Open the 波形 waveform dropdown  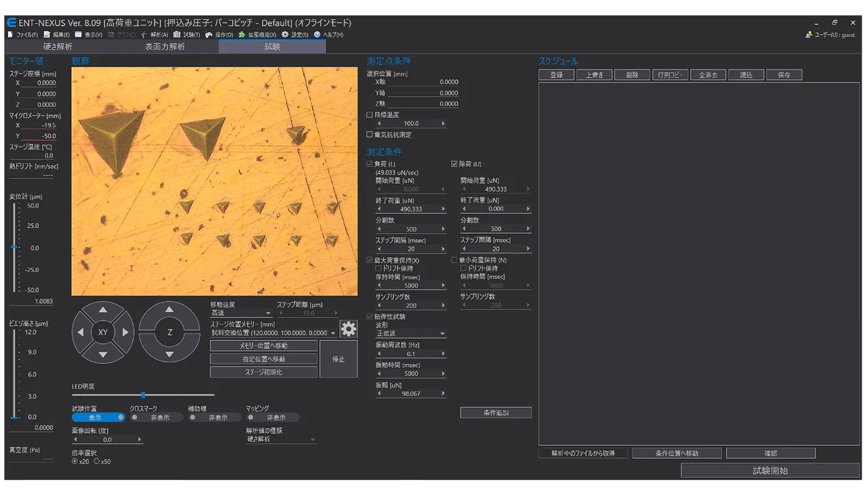[410, 334]
